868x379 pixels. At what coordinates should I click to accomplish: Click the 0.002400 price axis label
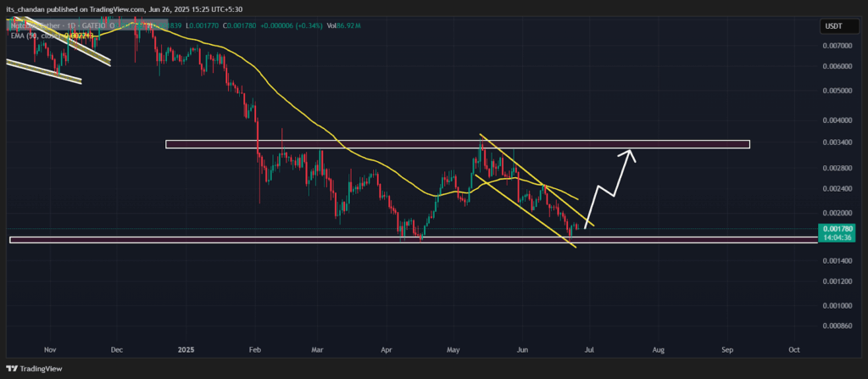(x=837, y=188)
